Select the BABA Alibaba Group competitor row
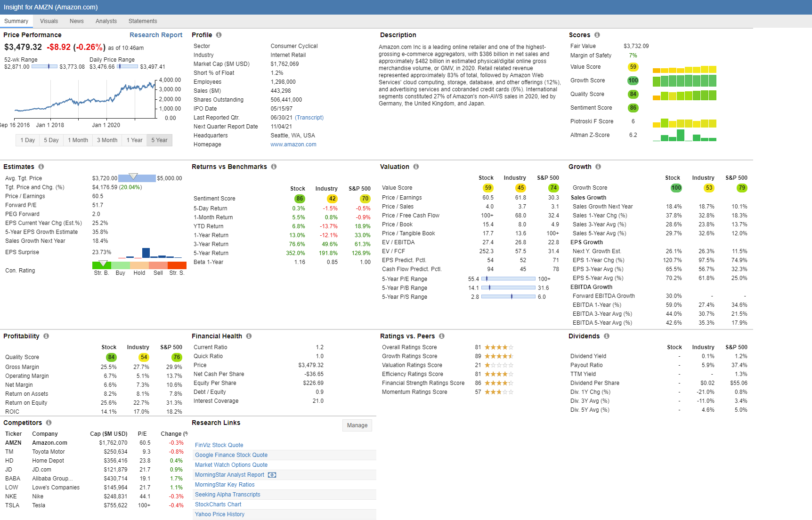 tap(94, 479)
